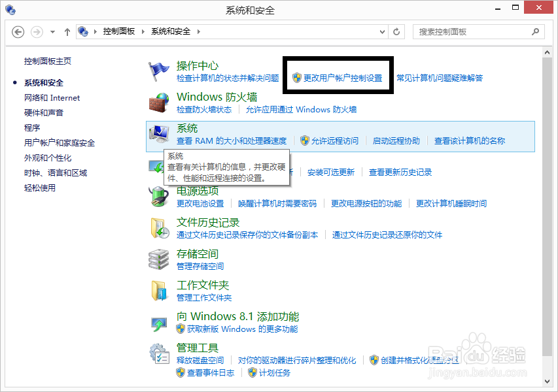This screenshot has height=392, width=558.
Task: Click 通过文件历史记录还原你的文件
Action: [x=387, y=235]
